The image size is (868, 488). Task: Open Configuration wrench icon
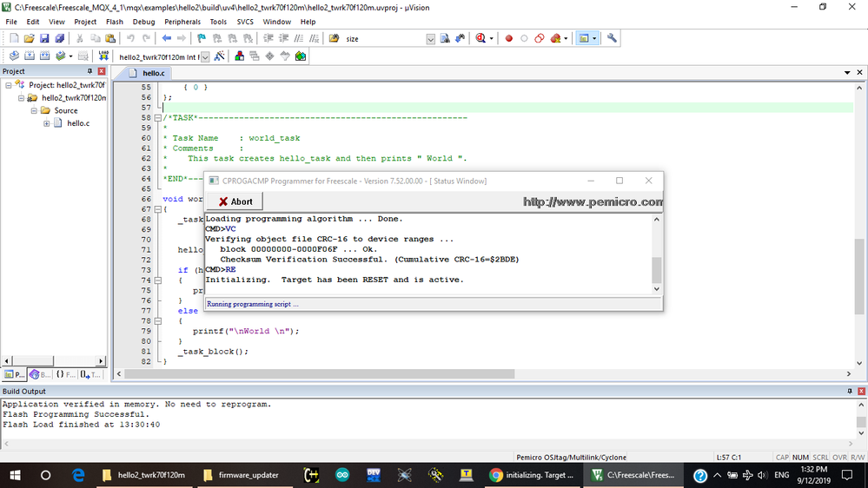(612, 38)
